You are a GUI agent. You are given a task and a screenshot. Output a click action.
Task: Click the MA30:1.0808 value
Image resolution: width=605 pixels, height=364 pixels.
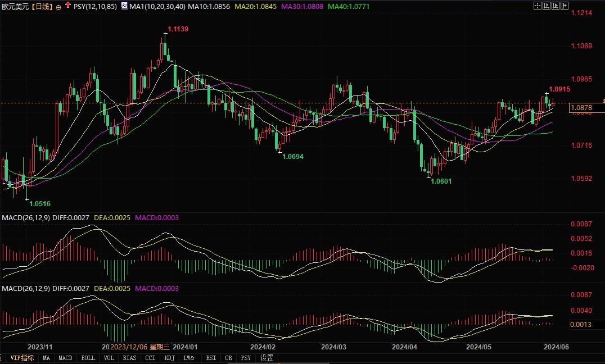coord(302,7)
